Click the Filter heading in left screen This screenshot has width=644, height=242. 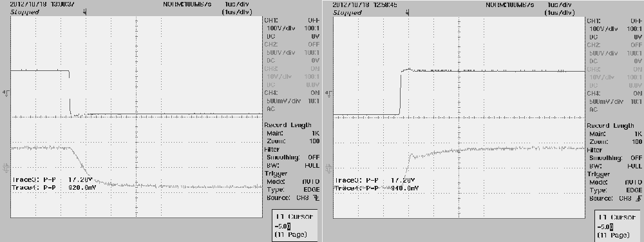pos(272,150)
